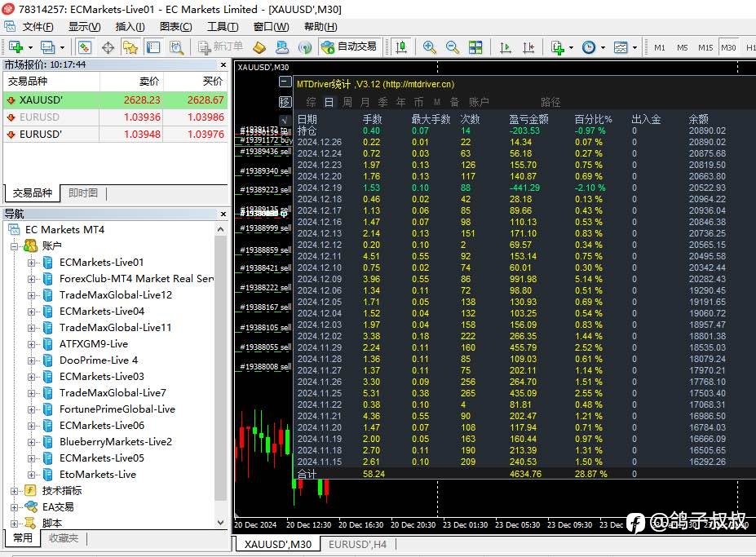Click the 新订单 new order button

click(x=221, y=46)
